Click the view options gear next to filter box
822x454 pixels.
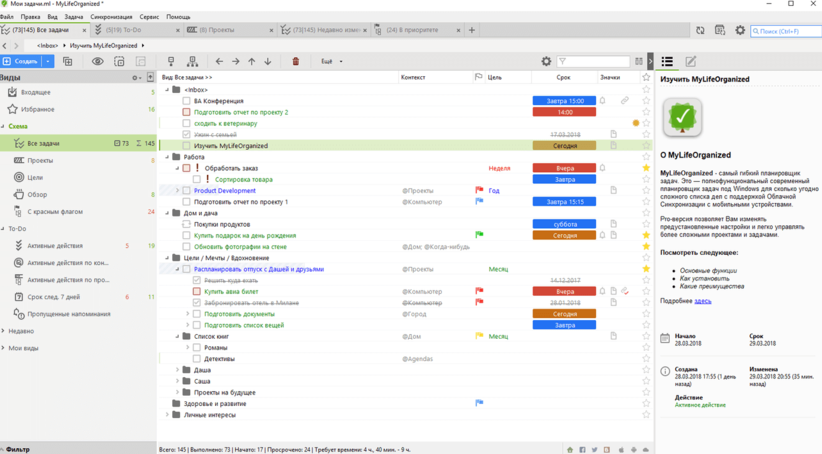coord(546,61)
